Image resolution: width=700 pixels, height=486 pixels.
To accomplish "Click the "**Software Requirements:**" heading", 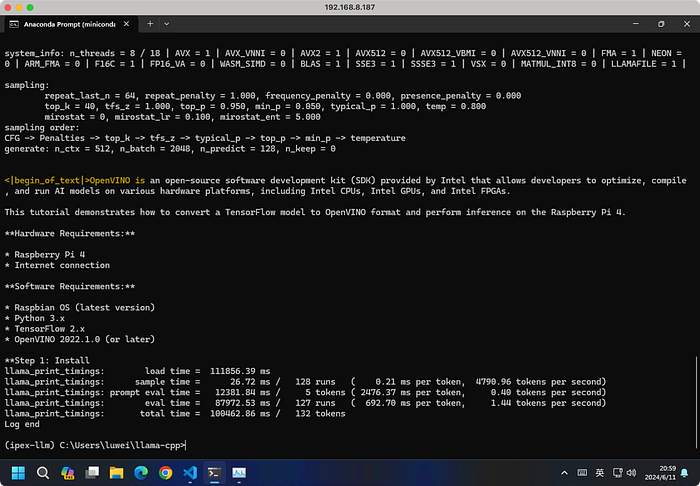I will (x=70, y=286).
